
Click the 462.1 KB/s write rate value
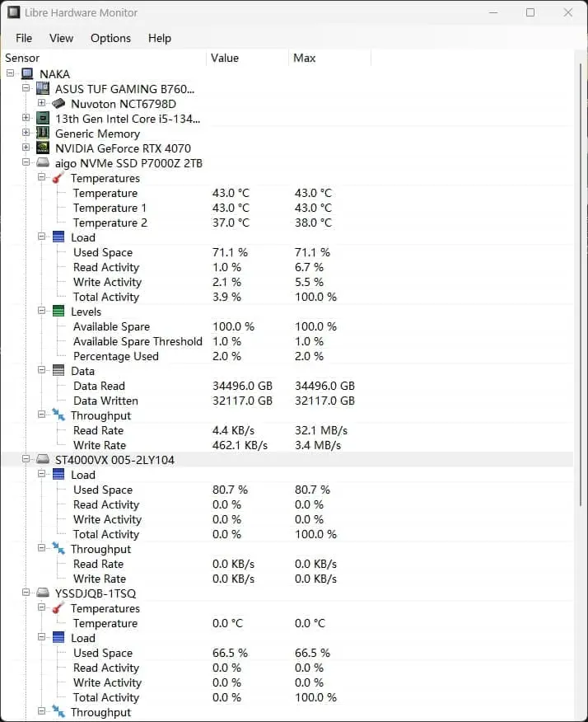click(240, 445)
